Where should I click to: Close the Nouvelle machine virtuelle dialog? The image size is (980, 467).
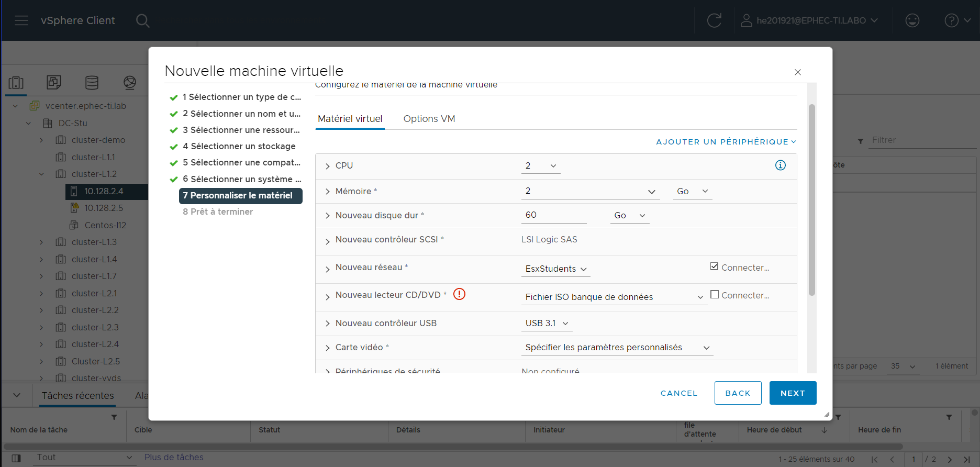pos(797,72)
